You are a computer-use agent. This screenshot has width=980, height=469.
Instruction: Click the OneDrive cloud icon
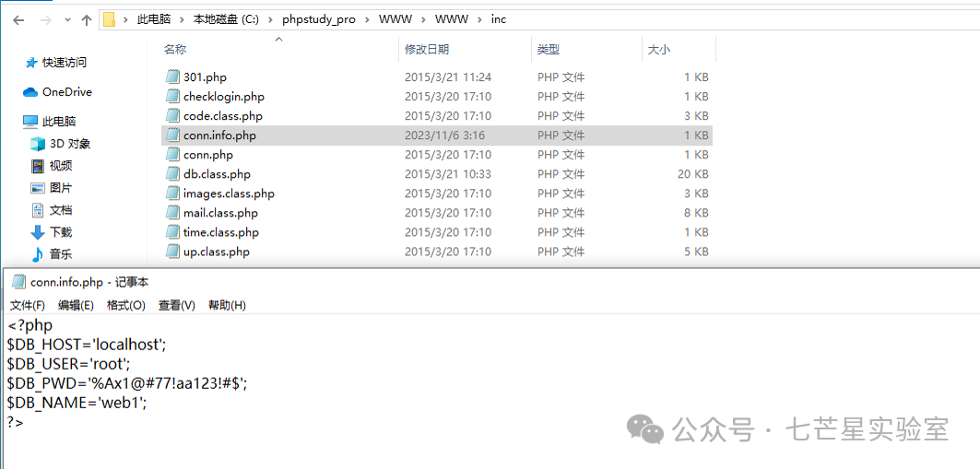pos(30,92)
